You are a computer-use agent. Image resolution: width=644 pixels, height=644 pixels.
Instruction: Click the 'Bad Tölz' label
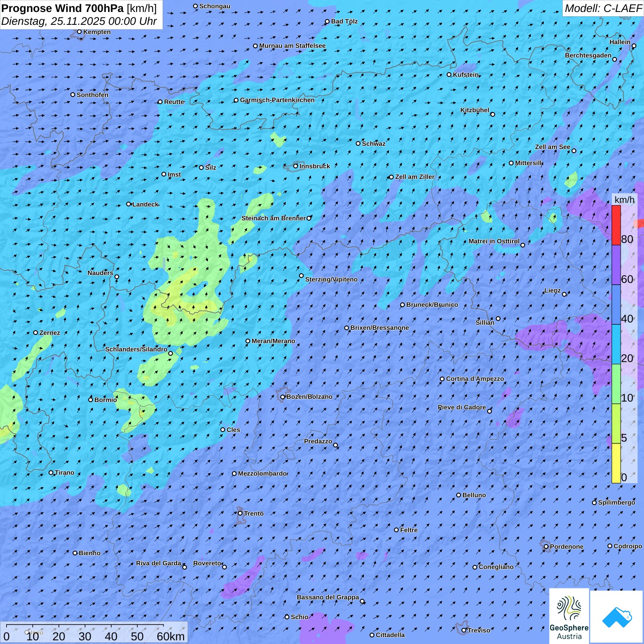click(x=344, y=21)
